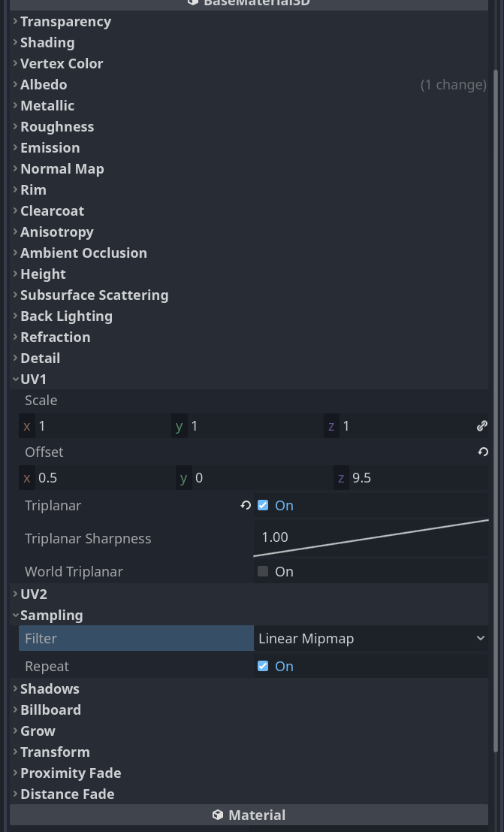Expand the Albedo section
Viewport: 504px width, 832px height.
click(x=14, y=85)
